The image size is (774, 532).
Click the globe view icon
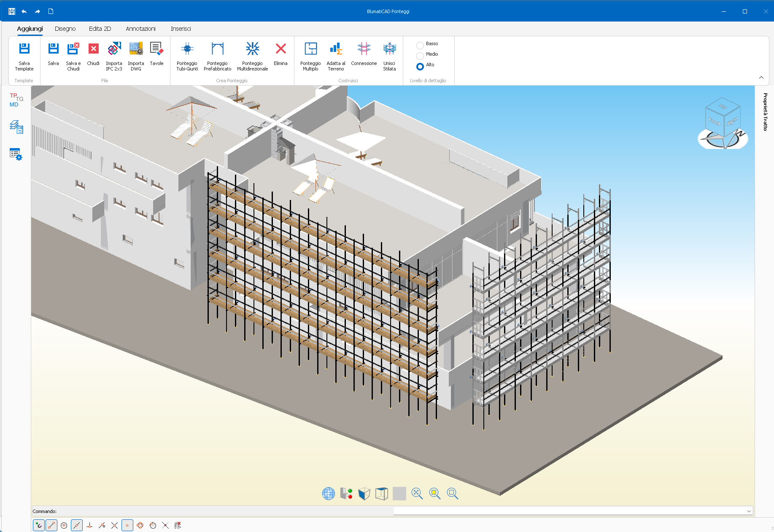(x=328, y=493)
